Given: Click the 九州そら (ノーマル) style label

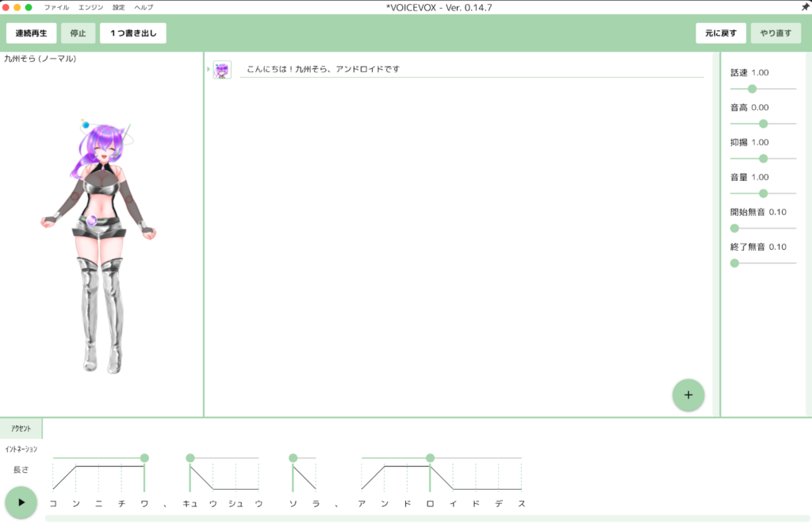Looking at the screenshot, I should (x=40, y=59).
